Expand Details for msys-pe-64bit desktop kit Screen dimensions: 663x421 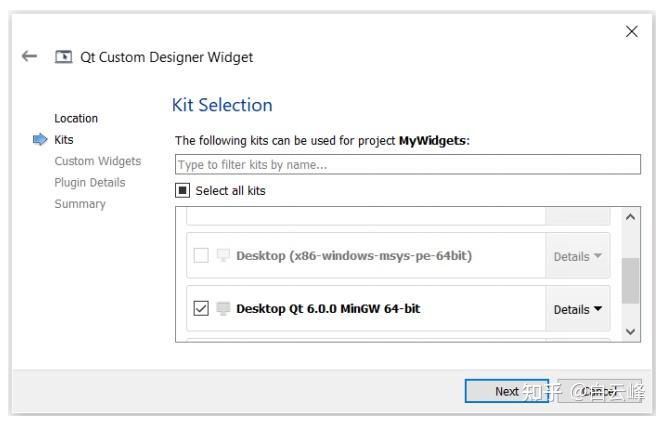pos(578,256)
